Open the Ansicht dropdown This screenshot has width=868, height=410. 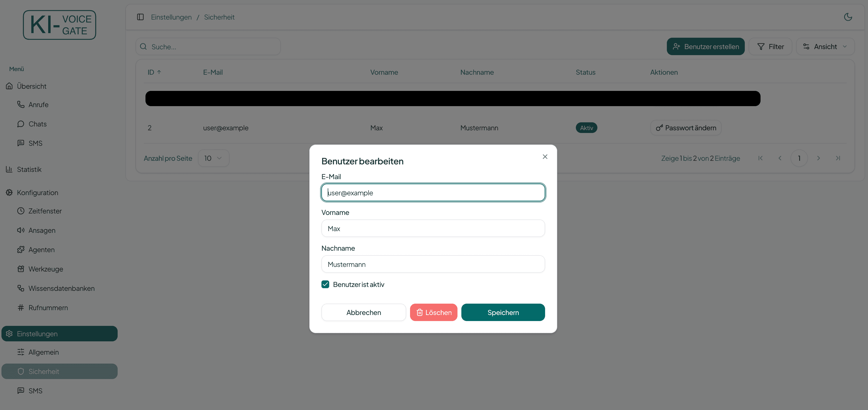(825, 46)
